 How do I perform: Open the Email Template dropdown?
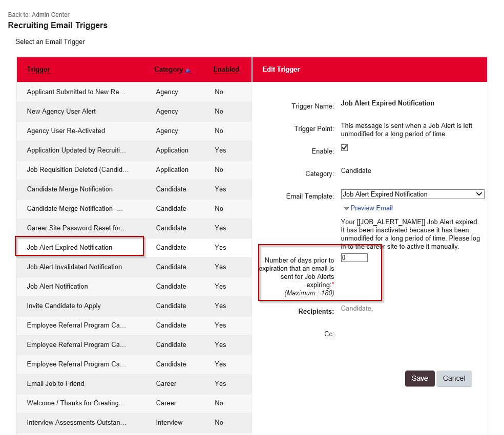(x=412, y=194)
